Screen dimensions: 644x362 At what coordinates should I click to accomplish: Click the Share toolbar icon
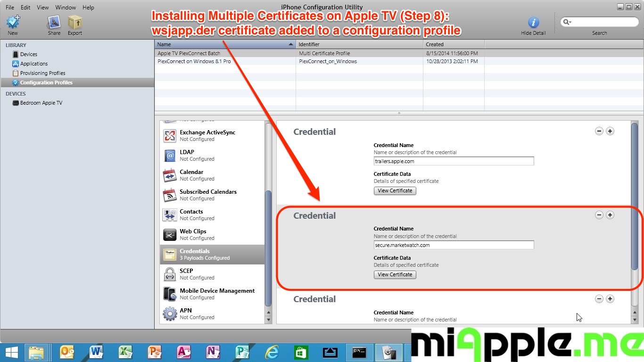tap(54, 23)
